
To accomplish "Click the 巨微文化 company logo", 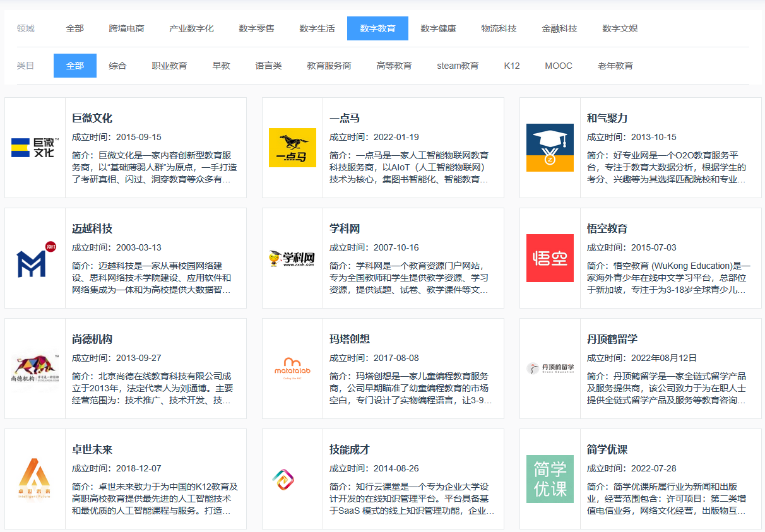I will [x=35, y=147].
